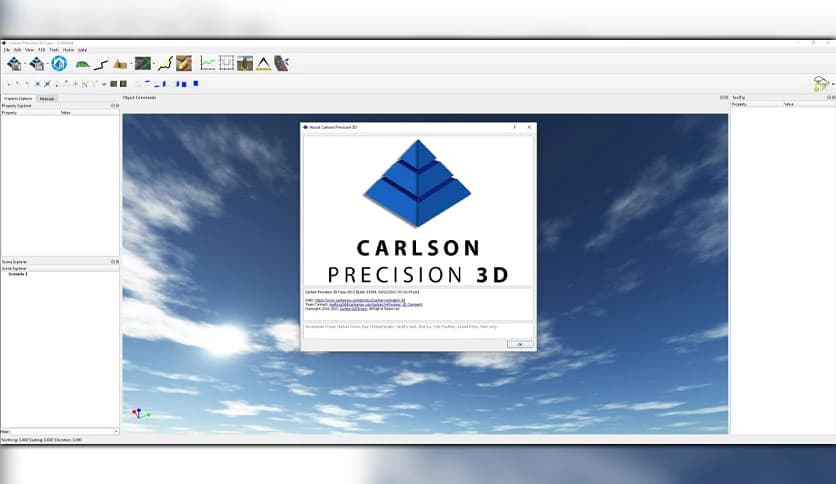Open dropdown arrow after dark green terrain icon
The width and height of the screenshot is (836, 484).
(x=154, y=64)
